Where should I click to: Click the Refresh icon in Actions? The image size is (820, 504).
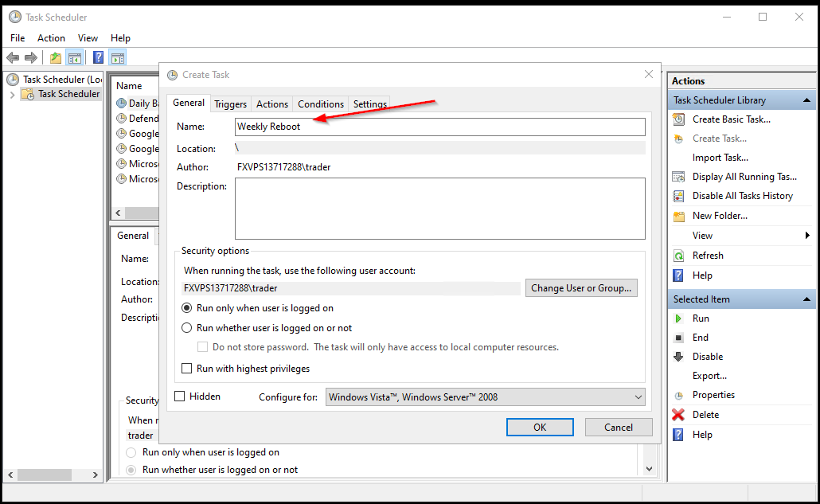pos(678,256)
